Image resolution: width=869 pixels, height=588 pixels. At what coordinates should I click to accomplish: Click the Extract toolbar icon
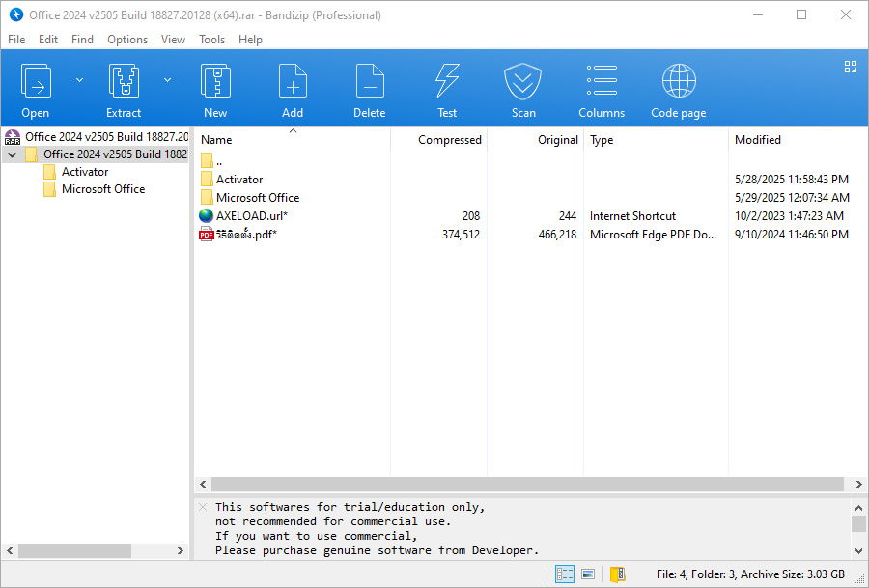124,81
